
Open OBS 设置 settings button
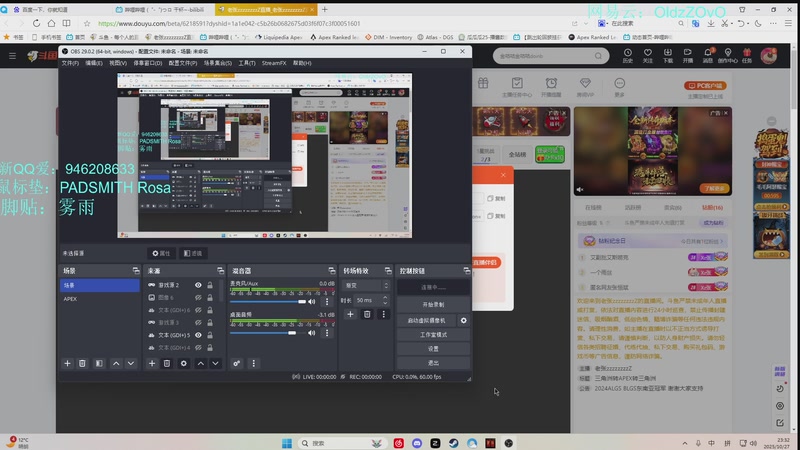(x=433, y=349)
